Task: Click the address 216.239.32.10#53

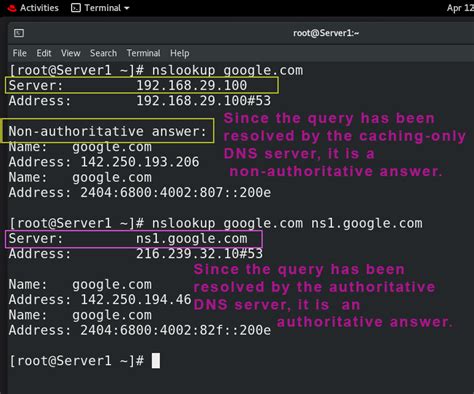Action: pyautogui.click(x=199, y=254)
